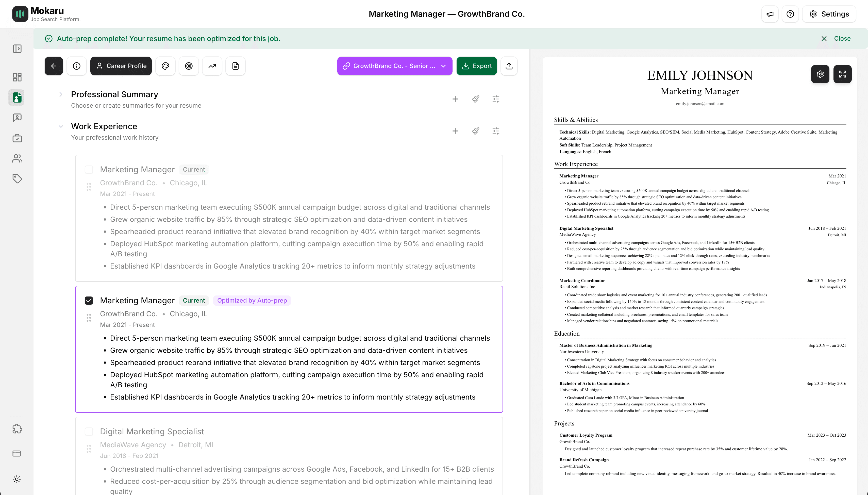Switch to the Career Profile tab

tap(121, 65)
